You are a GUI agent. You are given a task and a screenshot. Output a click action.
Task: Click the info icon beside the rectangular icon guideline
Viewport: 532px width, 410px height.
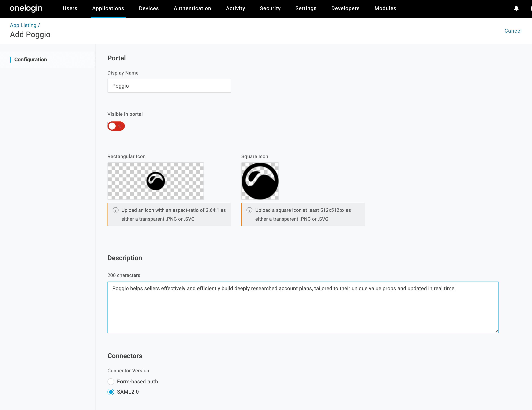[115, 210]
